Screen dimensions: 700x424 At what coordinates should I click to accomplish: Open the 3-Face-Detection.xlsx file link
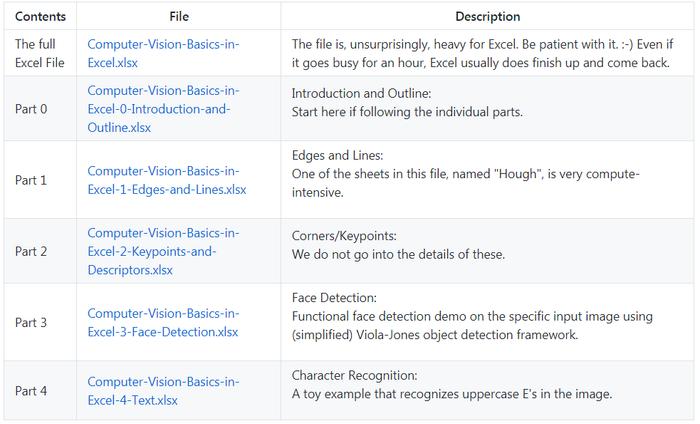tap(163, 323)
